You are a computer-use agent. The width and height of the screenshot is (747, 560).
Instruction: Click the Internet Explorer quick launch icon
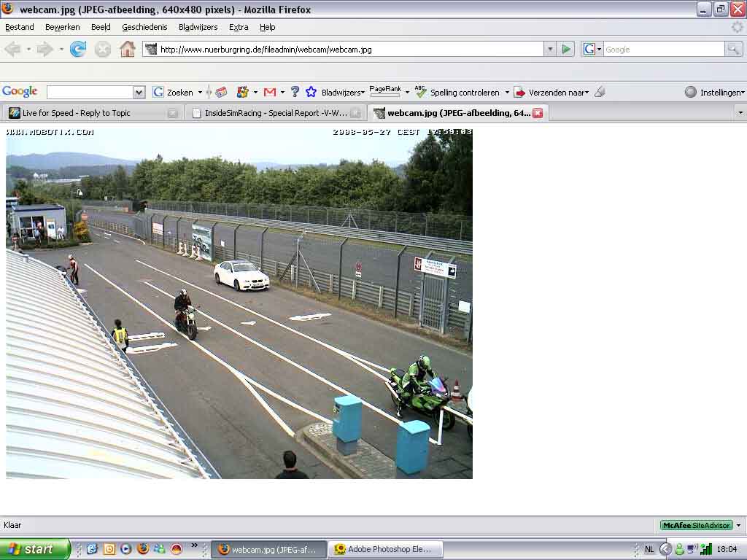click(x=92, y=548)
